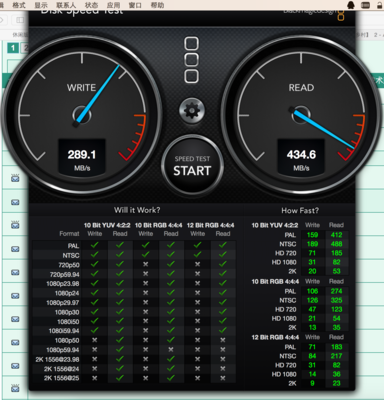The height and width of the screenshot is (400, 384).
Task: Click the '12 Bit RGB 4:4:4' column header in Will it Work
Action: click(x=210, y=225)
